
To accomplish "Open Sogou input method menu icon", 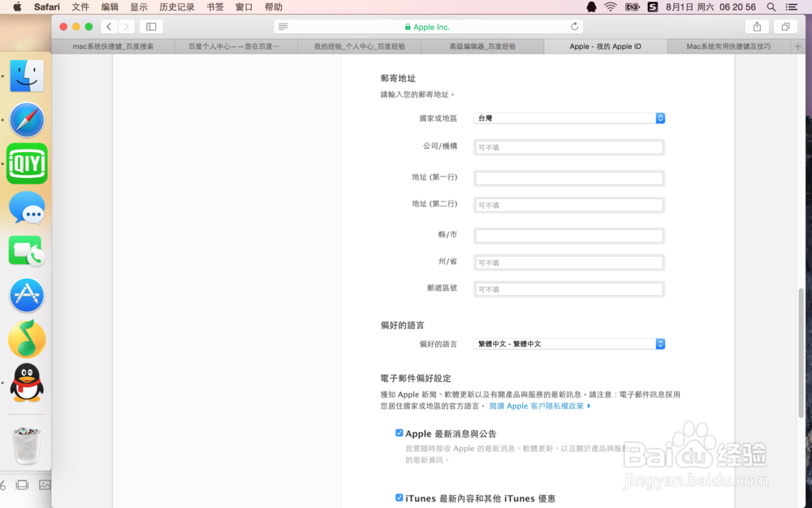I will point(653,7).
